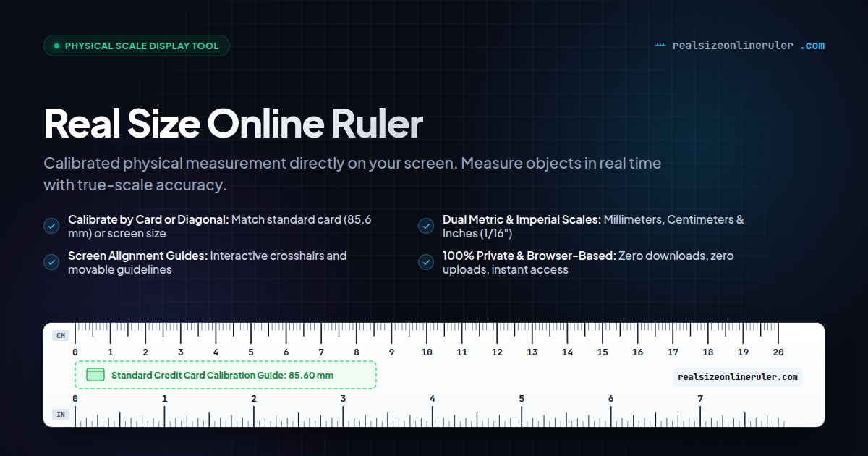Screen dimensions: 868x456
Task: Click the Dual Metric & Imperial Scales text
Action: point(593,227)
